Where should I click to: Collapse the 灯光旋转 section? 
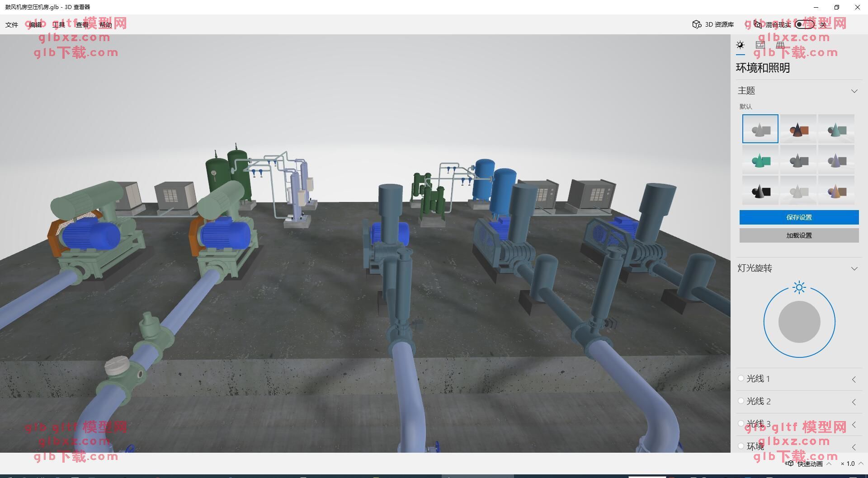854,268
